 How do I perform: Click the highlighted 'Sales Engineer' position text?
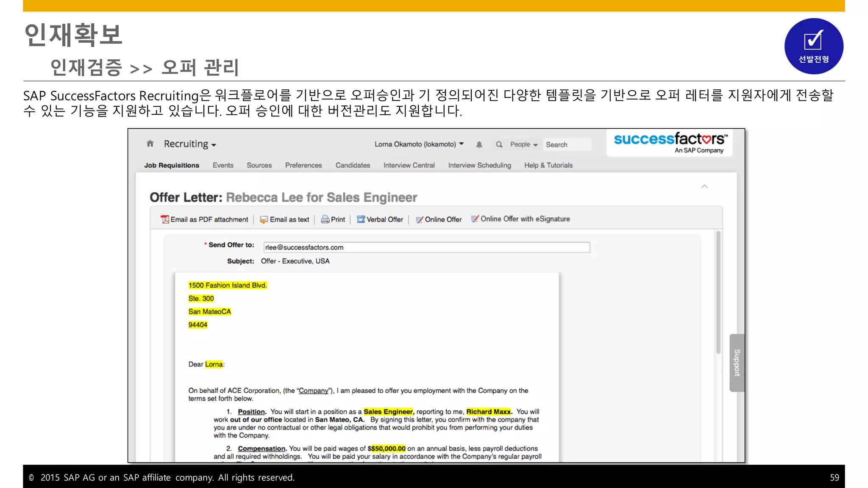pos(388,412)
